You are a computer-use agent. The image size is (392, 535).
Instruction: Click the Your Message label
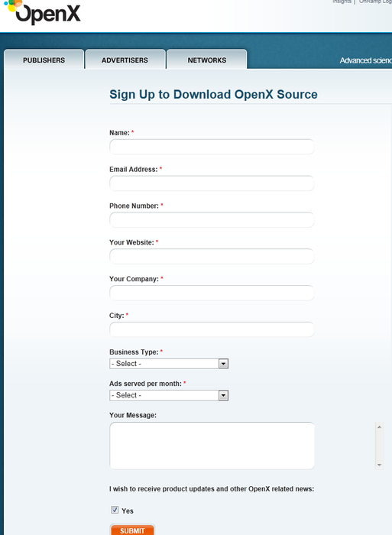click(x=133, y=415)
